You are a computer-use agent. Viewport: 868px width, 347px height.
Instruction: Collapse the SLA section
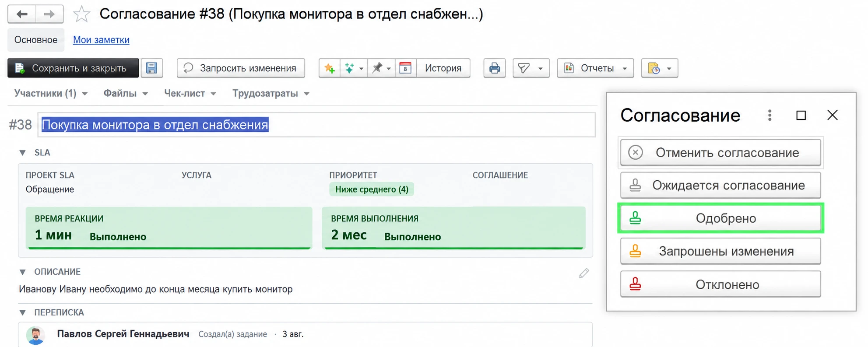(23, 153)
